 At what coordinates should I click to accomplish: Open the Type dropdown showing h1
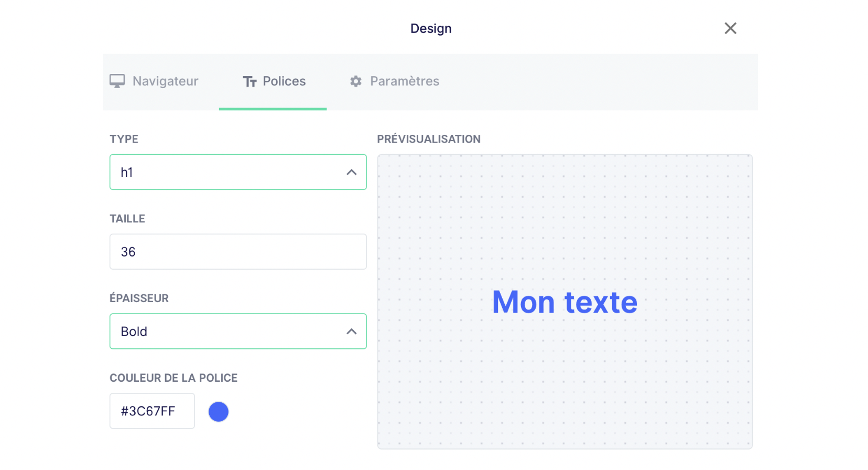coord(238,172)
